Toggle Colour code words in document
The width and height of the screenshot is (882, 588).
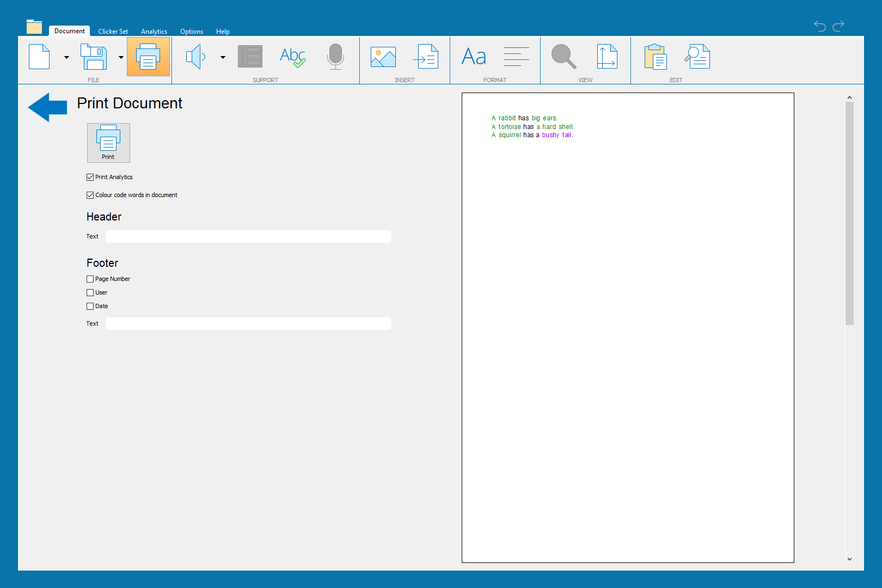click(x=90, y=195)
